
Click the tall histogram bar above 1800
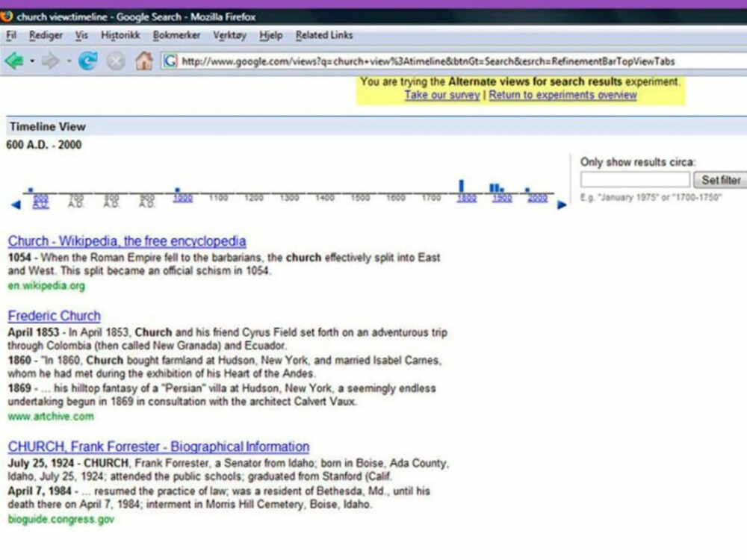pos(461,186)
